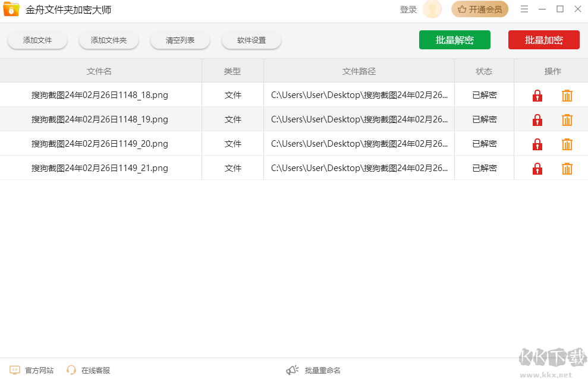Delete 搜狗截图24年02月26日1149_21.png with its trash icon
This screenshot has width=588, height=379.
(x=567, y=168)
